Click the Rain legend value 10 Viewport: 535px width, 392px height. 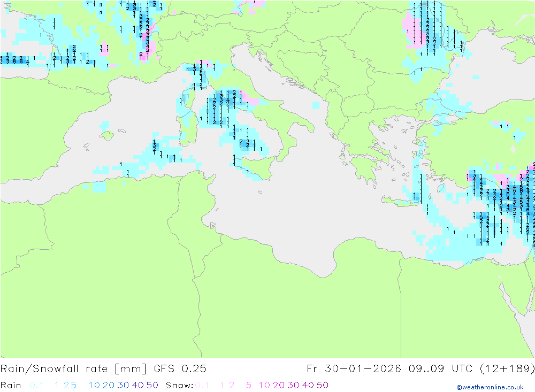[94, 385]
